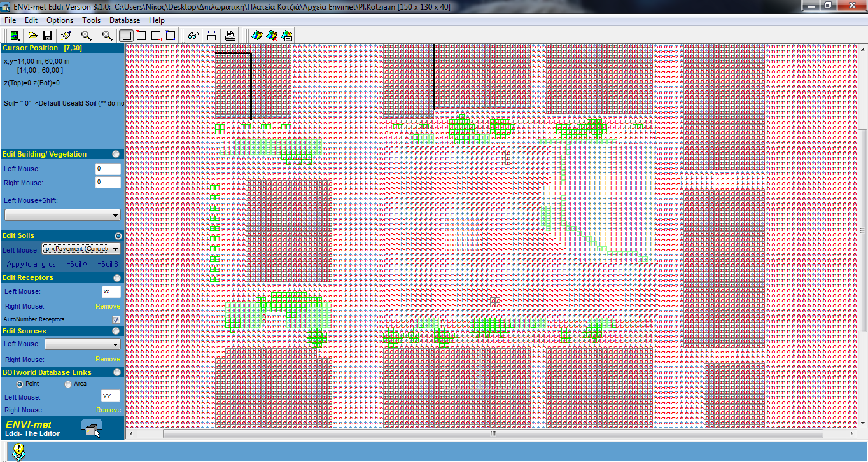Image resolution: width=868 pixels, height=462 pixels.
Task: Toggle the grid crosshair view button
Action: (127, 36)
